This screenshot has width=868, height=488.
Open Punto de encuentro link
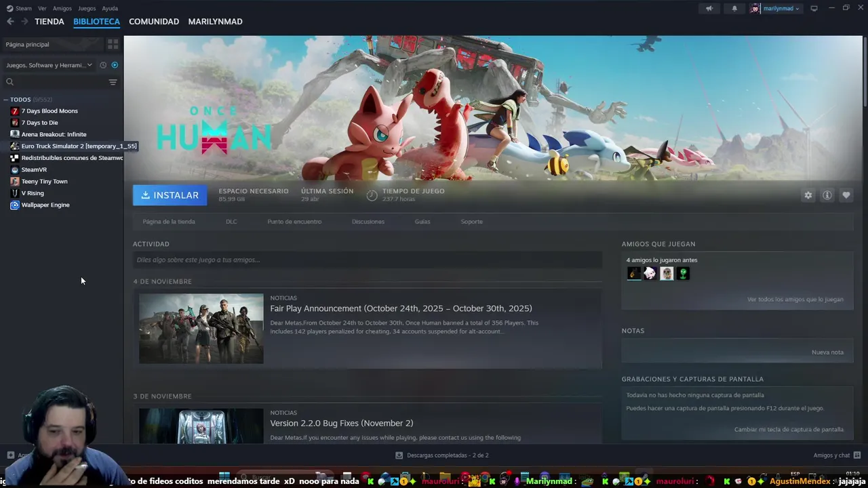coord(294,222)
